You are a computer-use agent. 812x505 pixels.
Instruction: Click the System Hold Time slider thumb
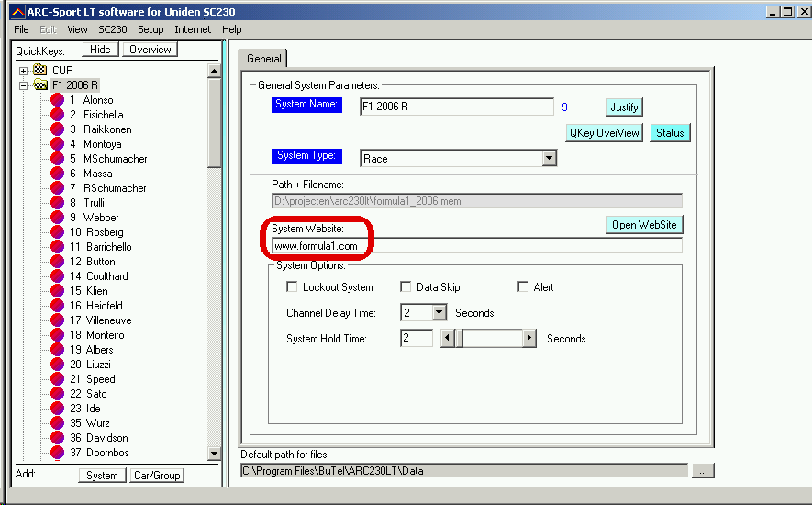click(459, 339)
